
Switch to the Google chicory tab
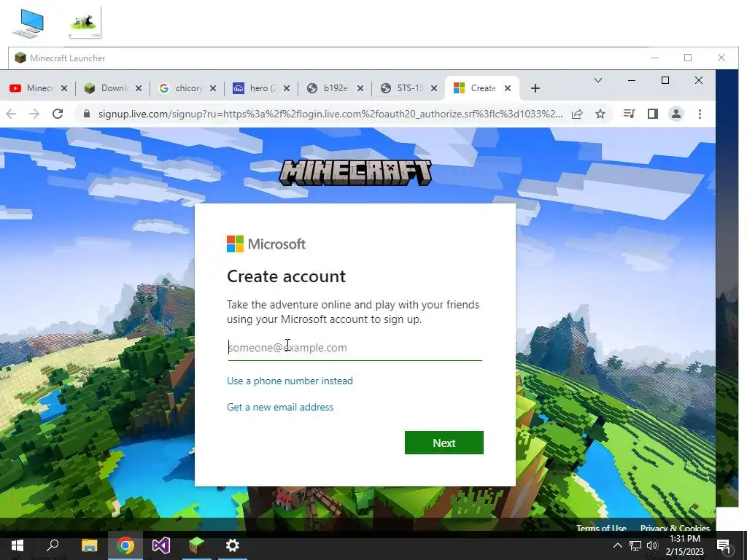click(183, 88)
